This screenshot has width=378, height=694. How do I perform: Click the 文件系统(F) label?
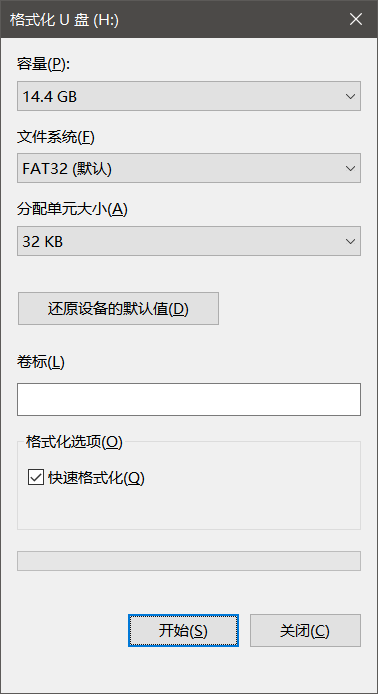click(56, 137)
